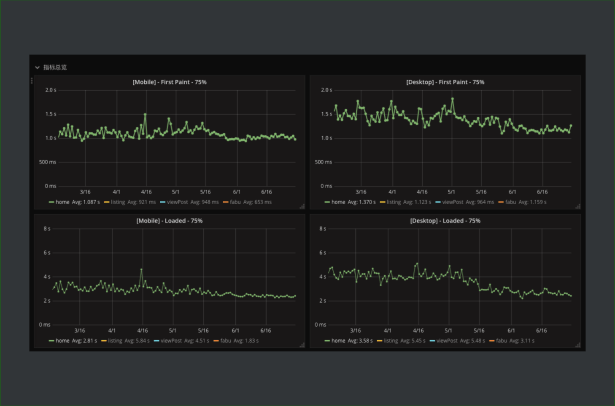Toggle home series in Mobile First Paint legend

point(62,202)
